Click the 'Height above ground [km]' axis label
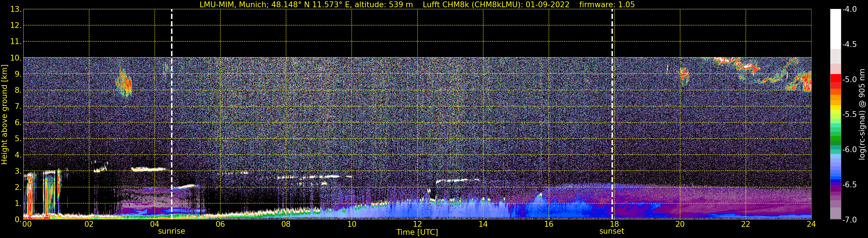This screenshot has height=238, width=868. [x=4, y=115]
